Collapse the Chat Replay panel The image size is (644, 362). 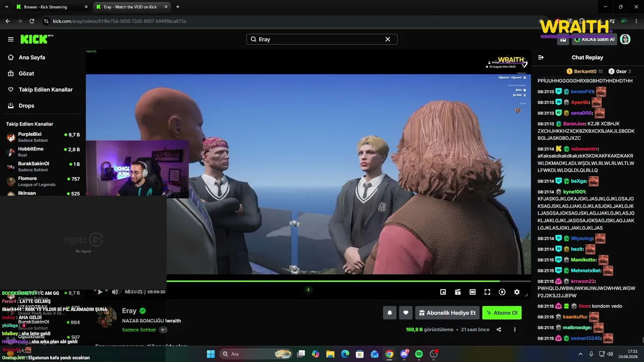coord(541,57)
